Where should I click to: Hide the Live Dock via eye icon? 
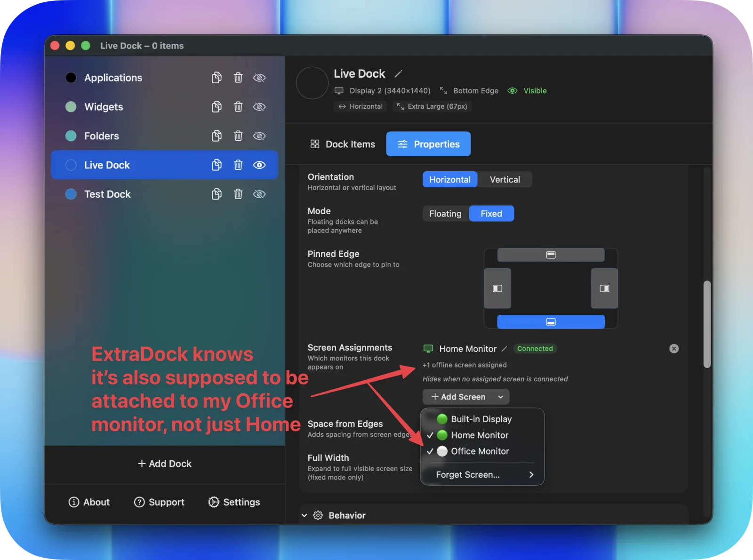pos(259,165)
